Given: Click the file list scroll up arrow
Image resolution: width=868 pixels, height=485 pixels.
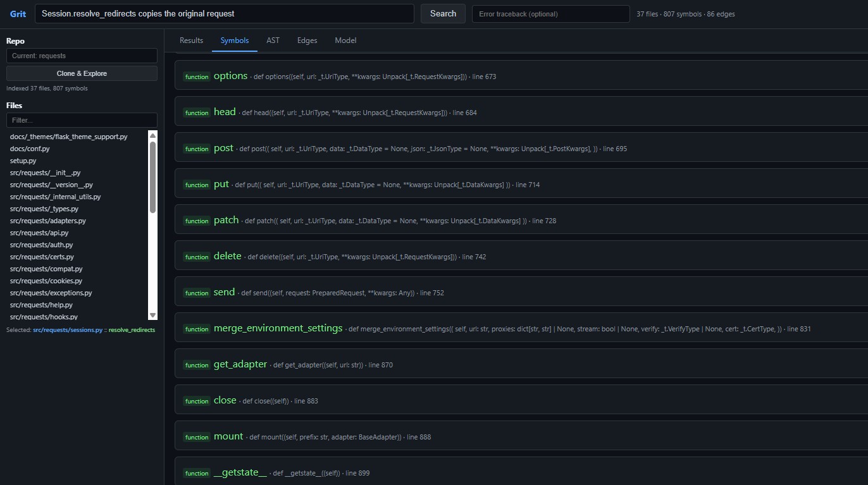Looking at the screenshot, I should coord(152,136).
